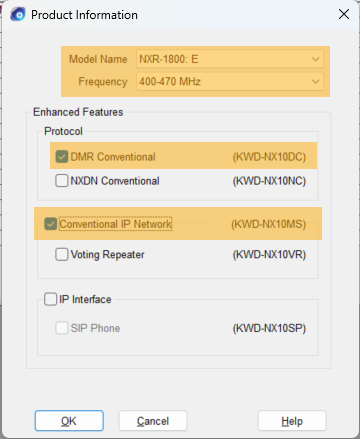Check the IP Interface box
360x439 pixels.
click(x=51, y=299)
